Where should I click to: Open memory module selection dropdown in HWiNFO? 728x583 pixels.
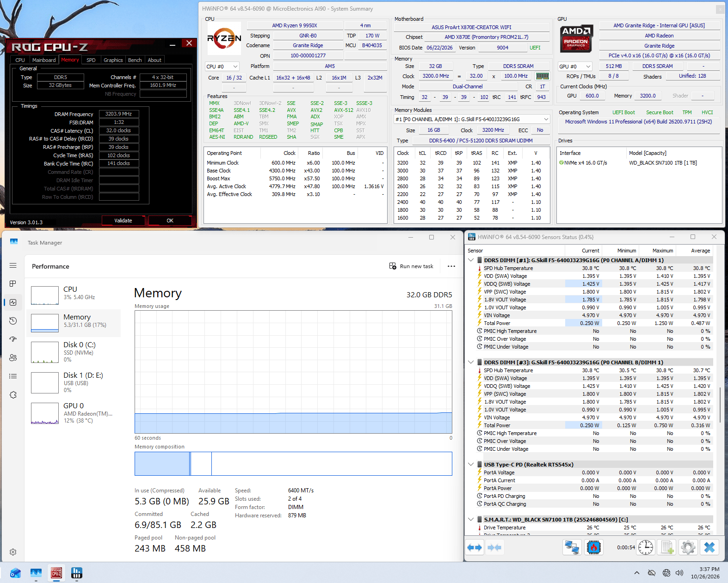coord(472,119)
